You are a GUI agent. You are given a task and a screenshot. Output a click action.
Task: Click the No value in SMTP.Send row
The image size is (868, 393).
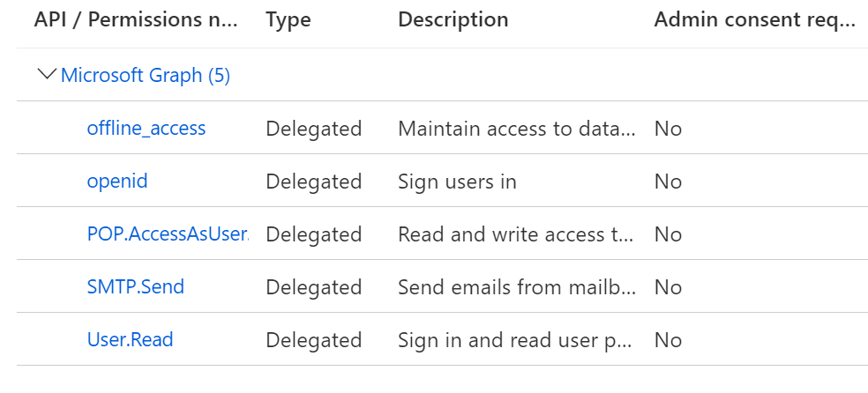pos(668,287)
